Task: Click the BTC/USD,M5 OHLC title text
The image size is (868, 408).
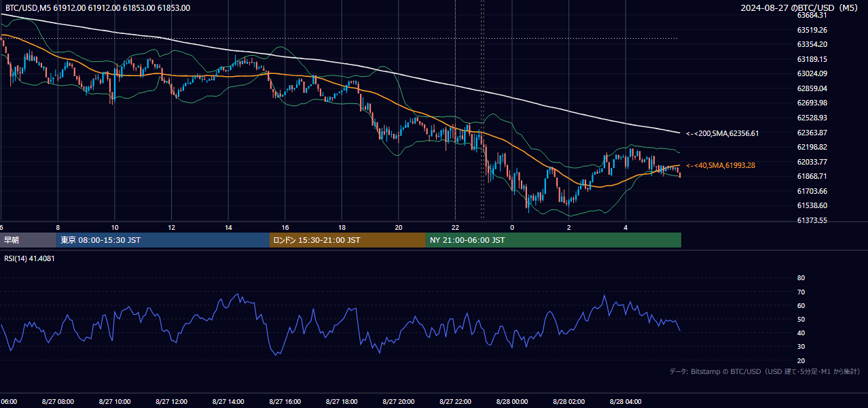Action: pyautogui.click(x=98, y=7)
